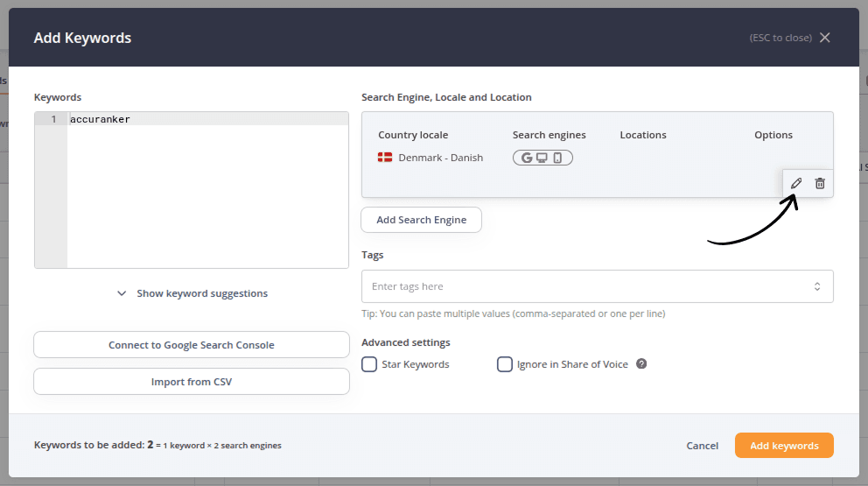Click Denmark - Danish locale text
Image resolution: width=868 pixels, height=486 pixels.
tap(441, 158)
